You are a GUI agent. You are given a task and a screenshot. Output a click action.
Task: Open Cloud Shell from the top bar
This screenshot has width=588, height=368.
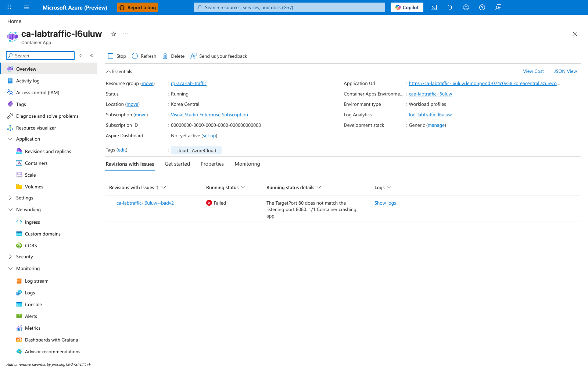(434, 7)
